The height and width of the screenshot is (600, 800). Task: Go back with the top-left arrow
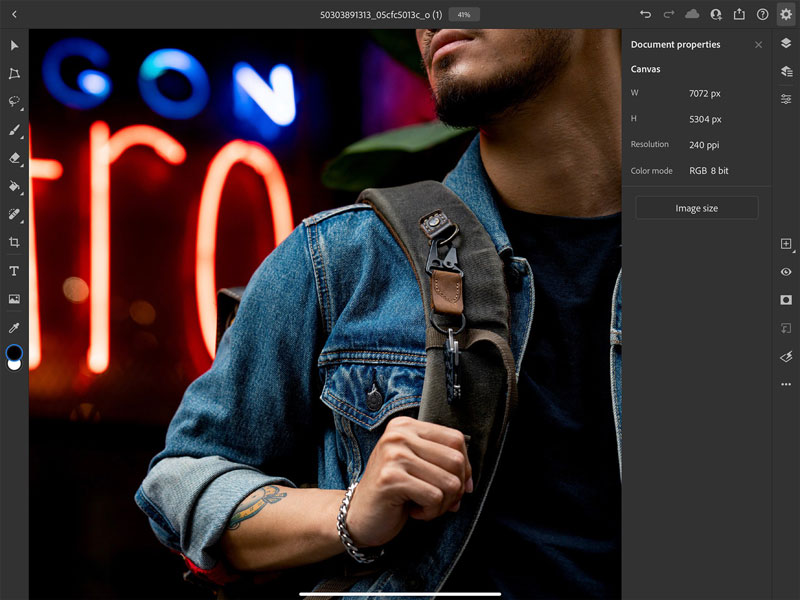pyautogui.click(x=14, y=14)
